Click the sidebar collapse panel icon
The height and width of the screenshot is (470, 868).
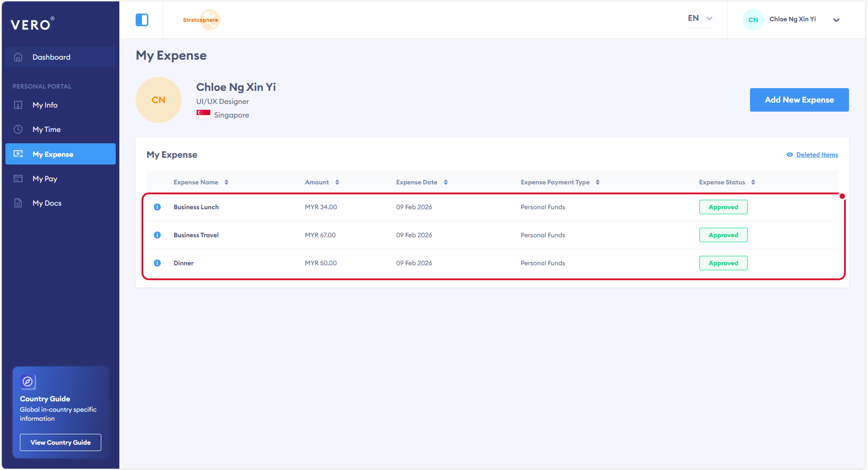coord(142,19)
